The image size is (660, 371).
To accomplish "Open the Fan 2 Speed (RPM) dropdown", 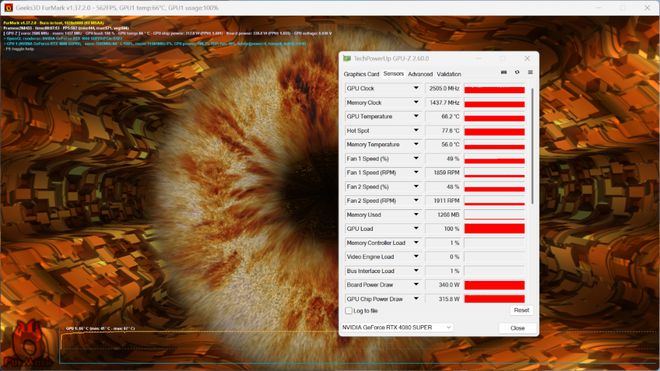I will 416,201.
